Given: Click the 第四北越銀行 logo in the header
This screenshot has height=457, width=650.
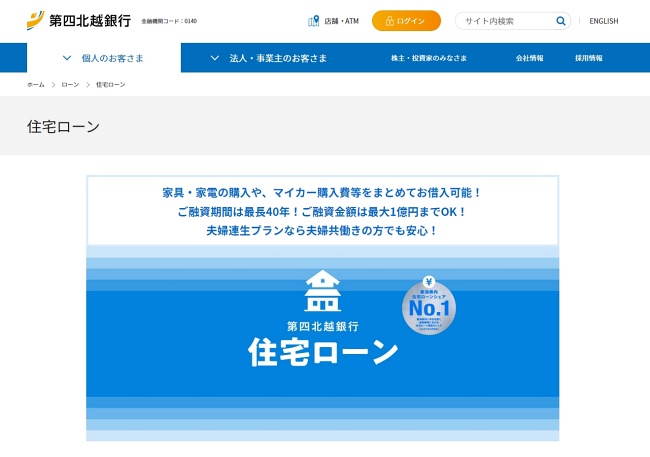Looking at the screenshot, I should click(79, 20).
